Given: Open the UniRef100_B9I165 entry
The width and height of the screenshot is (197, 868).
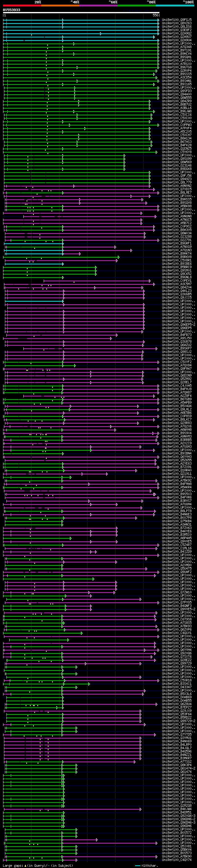Looking at the screenshot, I should click(176, 84).
